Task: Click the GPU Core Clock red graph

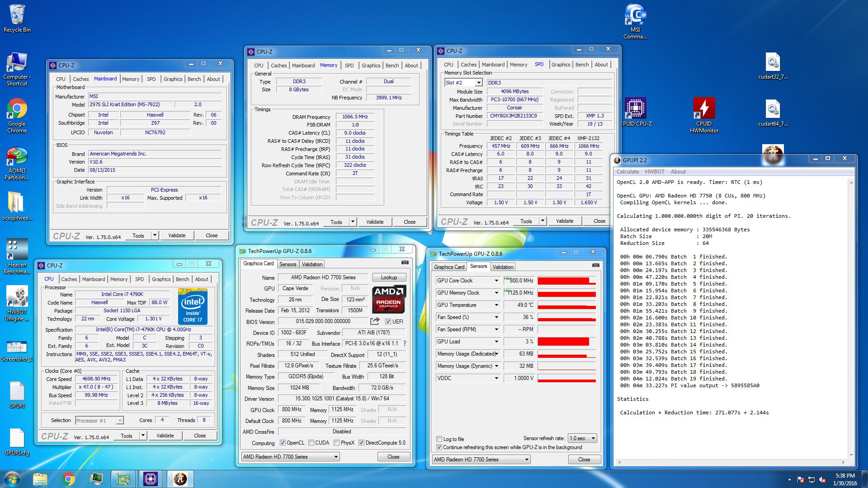Action: pyautogui.click(x=566, y=281)
